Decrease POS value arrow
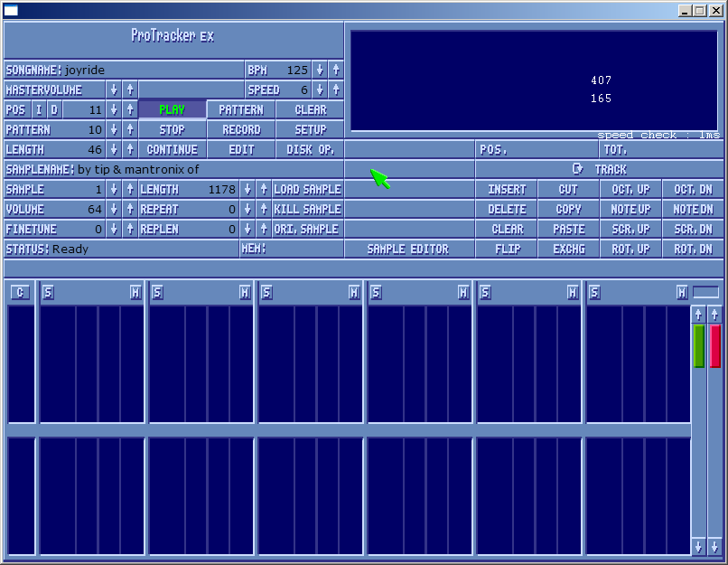 pyautogui.click(x=114, y=109)
